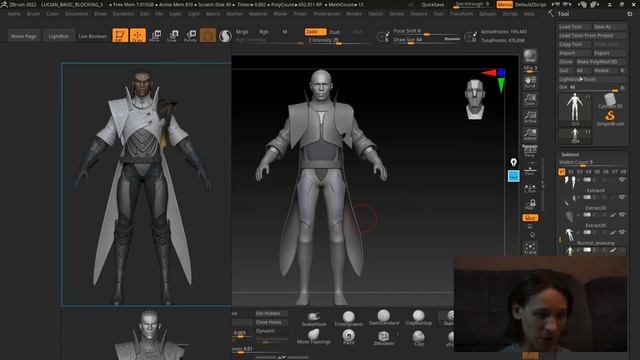This screenshot has width=640, height=360.
Task: Click the bottom shelf divider arrows
Action: click(282, 358)
